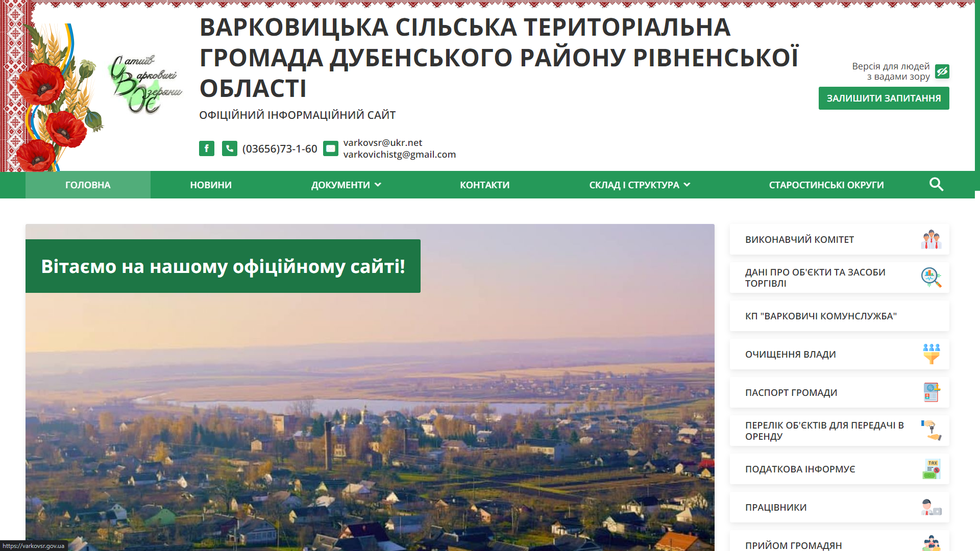
Task: Click the Паспорт громади document icon
Action: click(931, 392)
